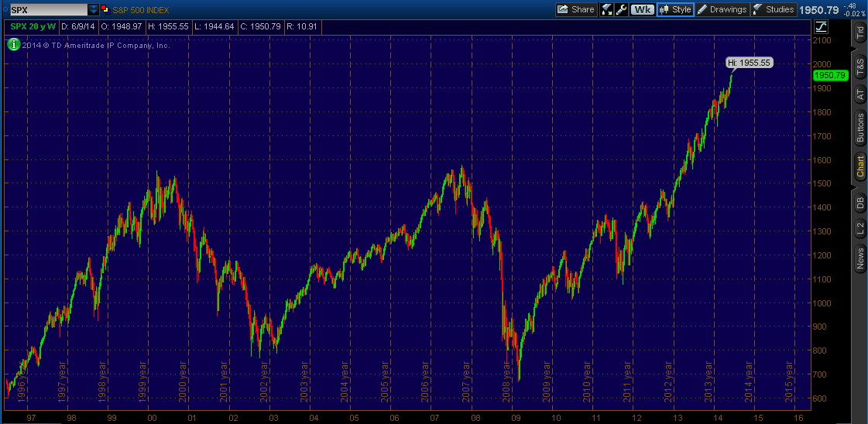
Task: Open the DB side tab
Action: click(x=859, y=202)
